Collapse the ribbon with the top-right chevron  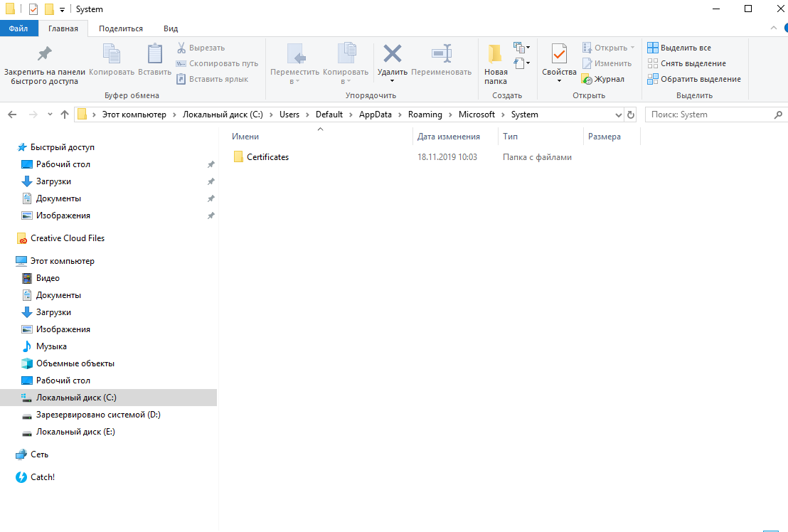774,28
